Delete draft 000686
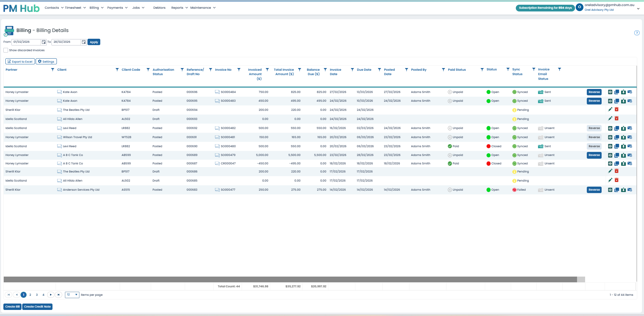Image resolution: width=644 pixels, height=316 pixels. coord(617,171)
